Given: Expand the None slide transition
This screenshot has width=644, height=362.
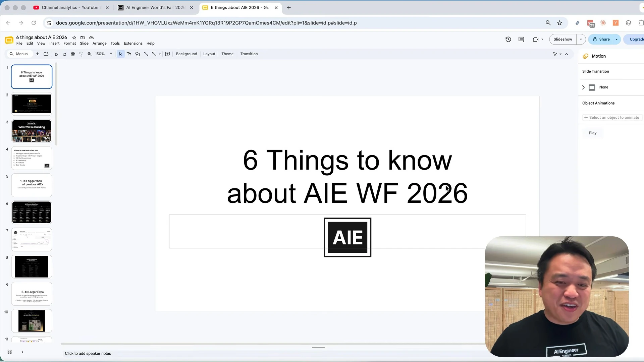Looking at the screenshot, I should pos(583,87).
